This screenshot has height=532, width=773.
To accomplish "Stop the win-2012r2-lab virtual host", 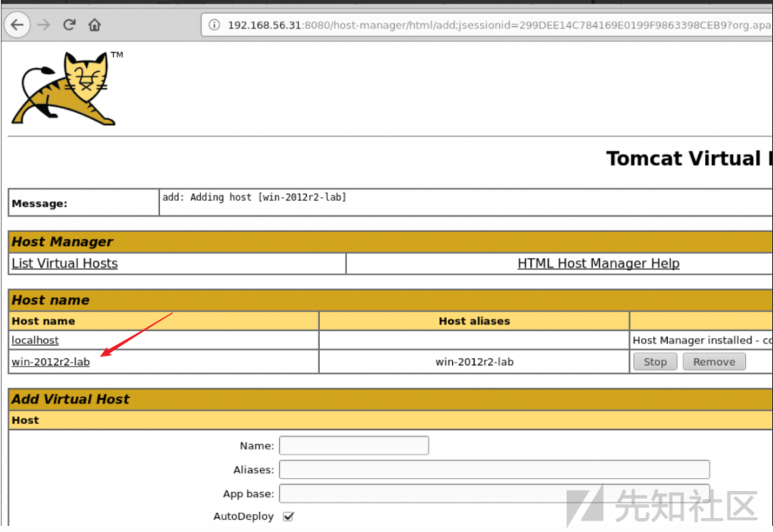I will coord(654,361).
